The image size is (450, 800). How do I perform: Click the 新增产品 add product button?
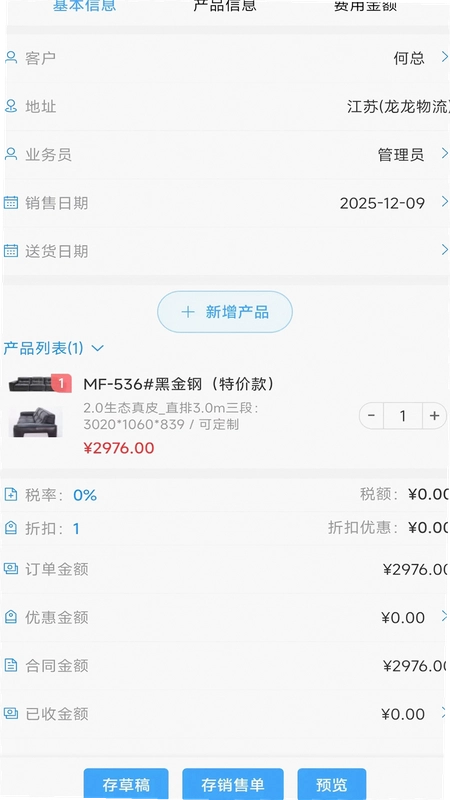(x=225, y=312)
